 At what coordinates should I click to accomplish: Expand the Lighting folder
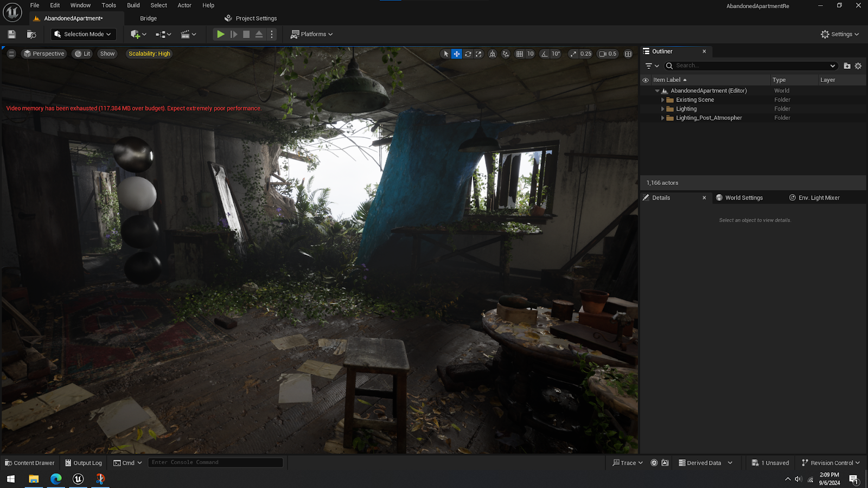(x=662, y=109)
